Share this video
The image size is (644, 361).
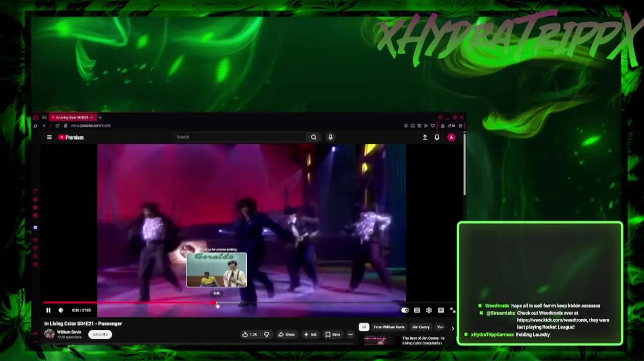pos(287,334)
